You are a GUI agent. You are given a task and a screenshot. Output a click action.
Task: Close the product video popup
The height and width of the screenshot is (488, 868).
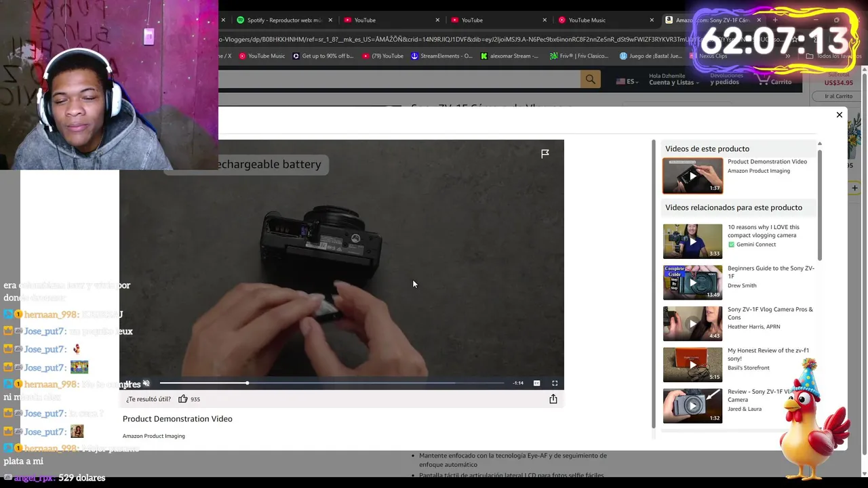[839, 115]
